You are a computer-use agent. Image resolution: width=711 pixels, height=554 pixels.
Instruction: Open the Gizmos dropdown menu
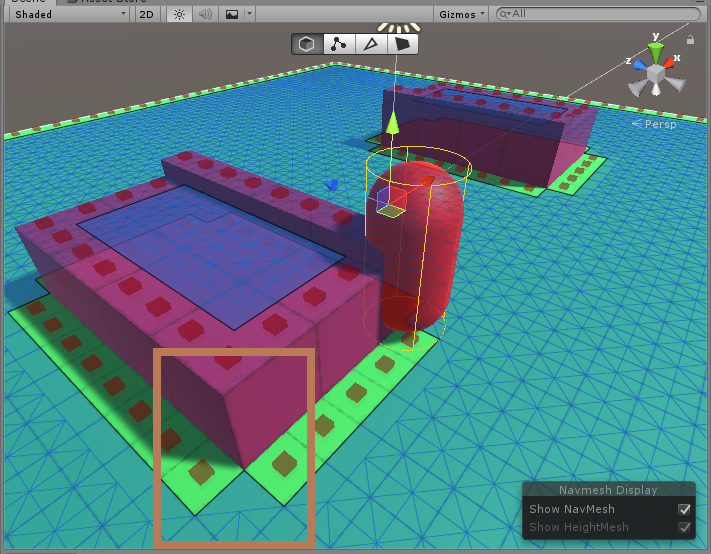pos(461,15)
